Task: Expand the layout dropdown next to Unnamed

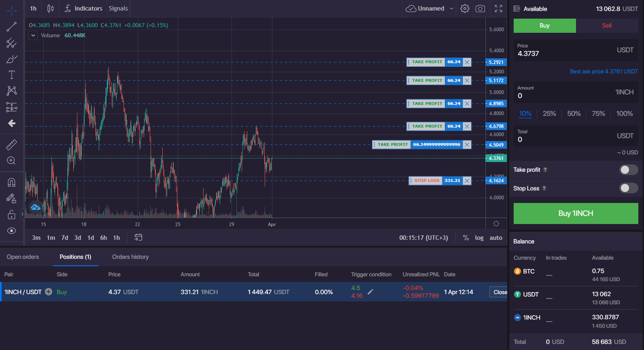Action: point(451,9)
